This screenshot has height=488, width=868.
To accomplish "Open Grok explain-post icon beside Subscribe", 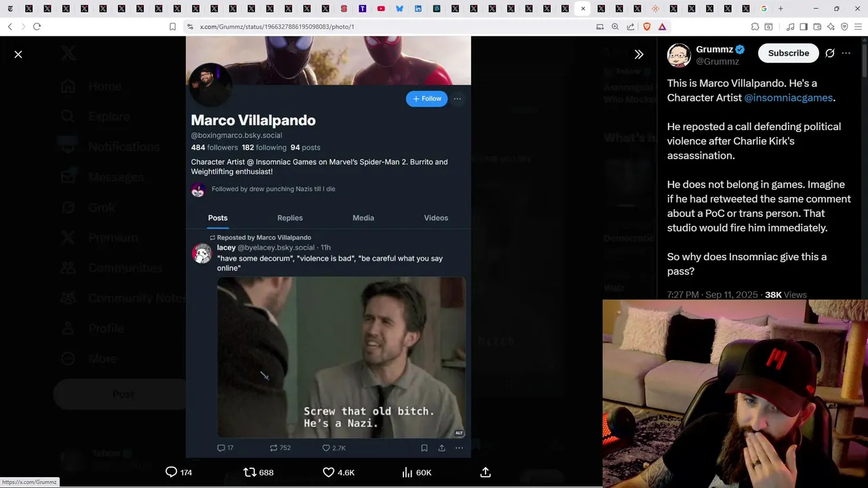I will (x=829, y=53).
